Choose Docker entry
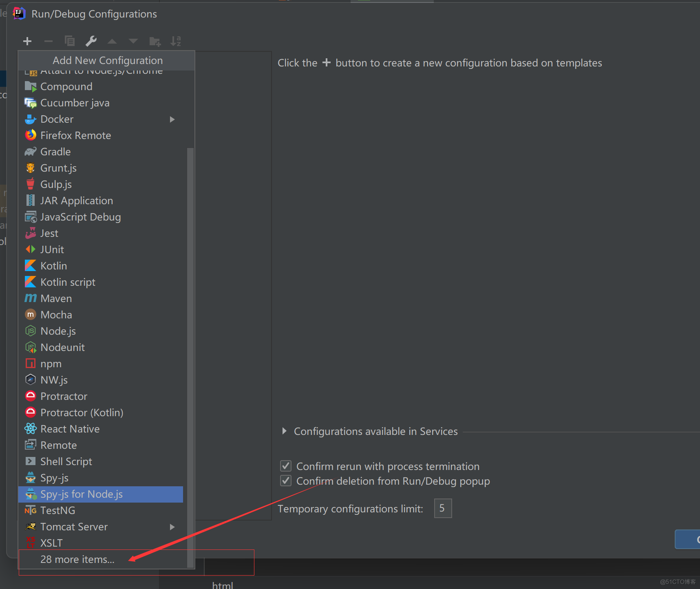This screenshot has width=700, height=589. pyautogui.click(x=101, y=119)
